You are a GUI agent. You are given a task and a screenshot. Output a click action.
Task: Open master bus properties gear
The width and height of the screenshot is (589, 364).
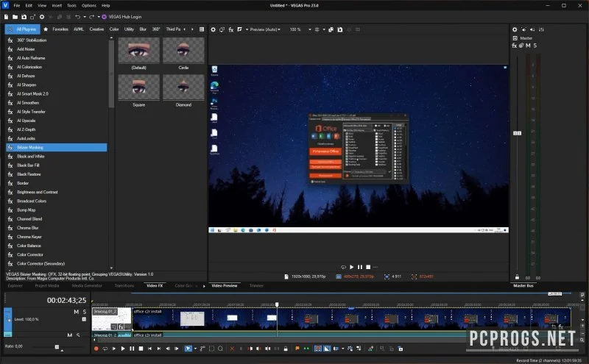pos(515,29)
